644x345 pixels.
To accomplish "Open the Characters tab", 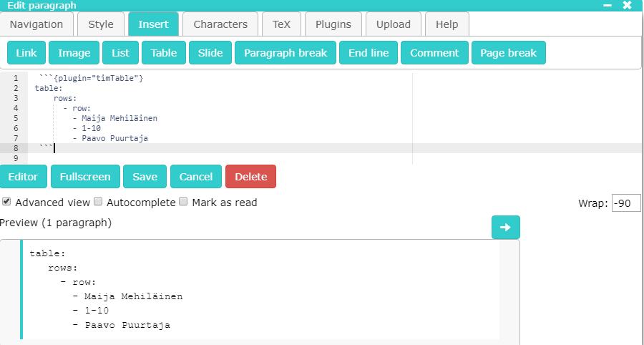I will (220, 24).
